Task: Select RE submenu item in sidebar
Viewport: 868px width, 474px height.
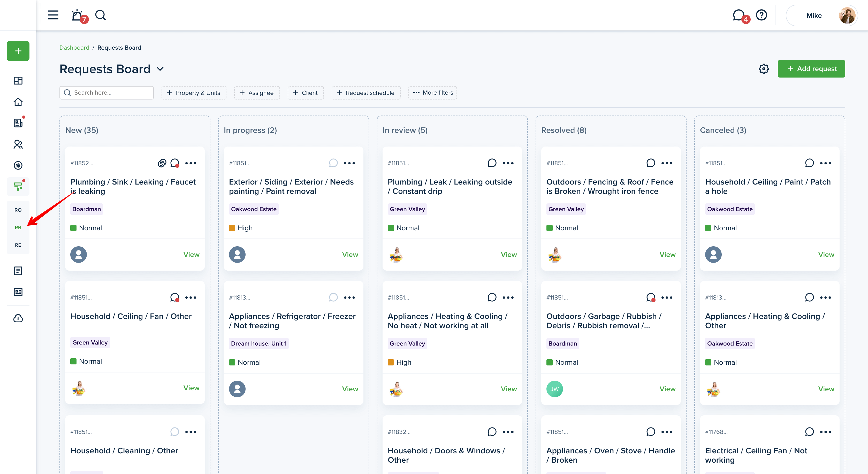Action: click(18, 245)
